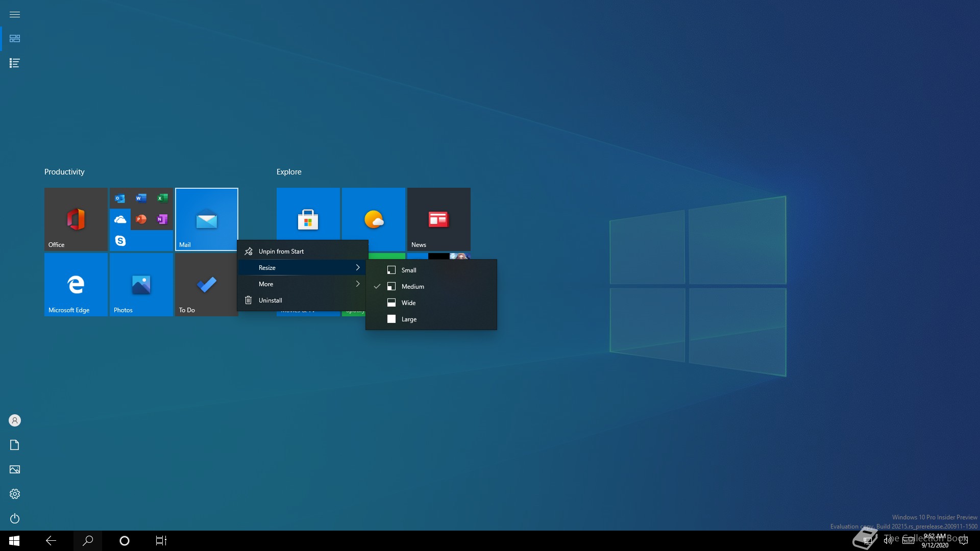The width and height of the screenshot is (980, 551).
Task: Open the To Do tile
Action: coord(206,285)
